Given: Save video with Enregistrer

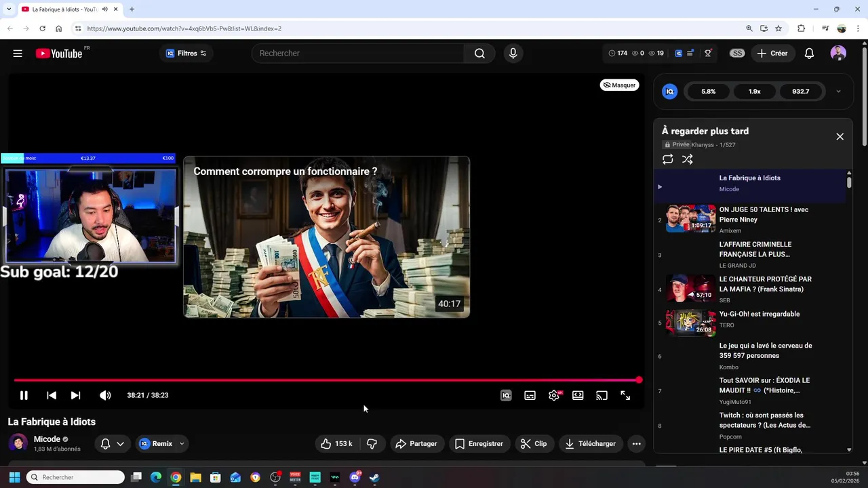Looking at the screenshot, I should click(479, 444).
